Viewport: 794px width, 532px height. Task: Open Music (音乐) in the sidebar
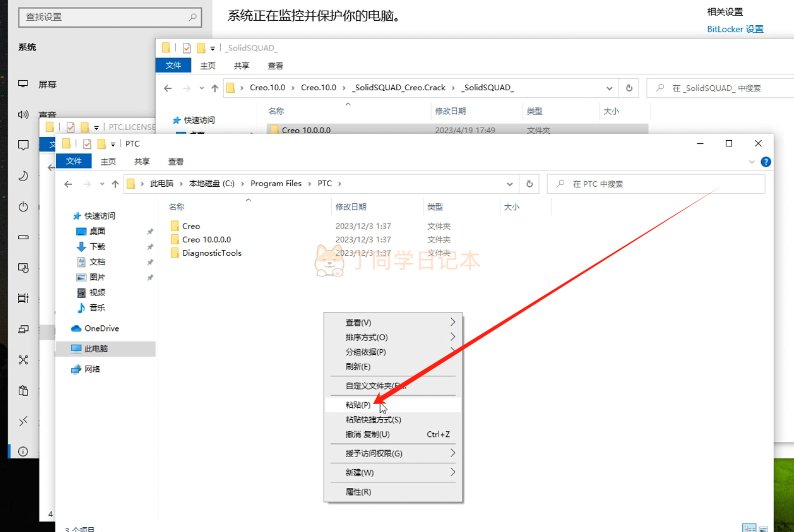pyautogui.click(x=97, y=307)
